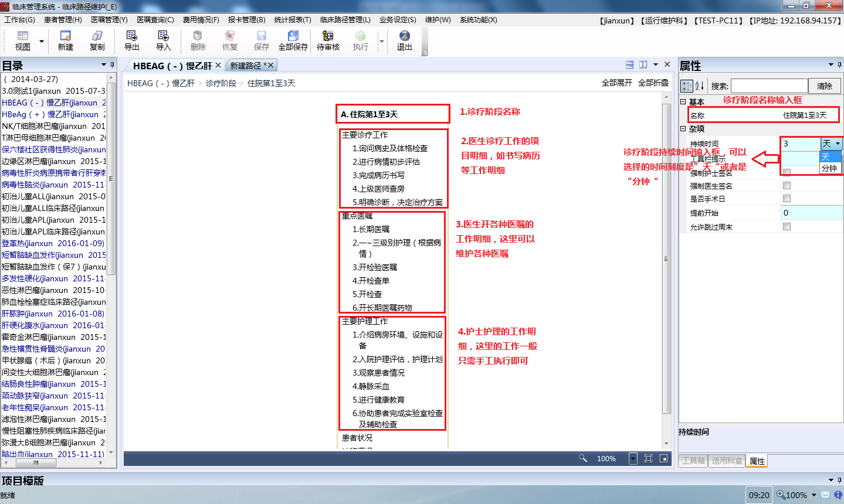844x504 pixels.
Task: Click the 清除 button
Action: [824, 86]
